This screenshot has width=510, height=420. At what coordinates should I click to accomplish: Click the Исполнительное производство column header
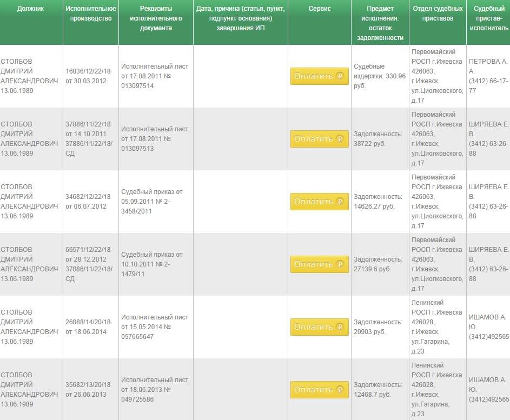point(90,14)
